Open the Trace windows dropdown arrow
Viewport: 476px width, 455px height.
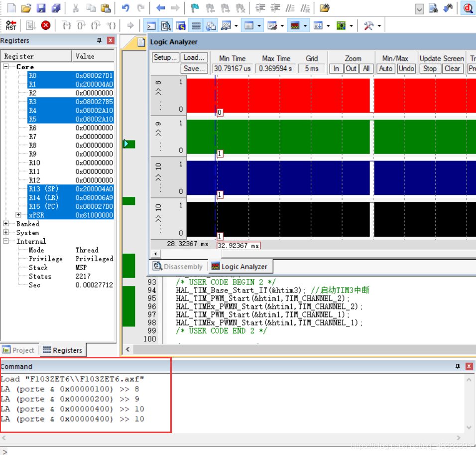(328, 26)
